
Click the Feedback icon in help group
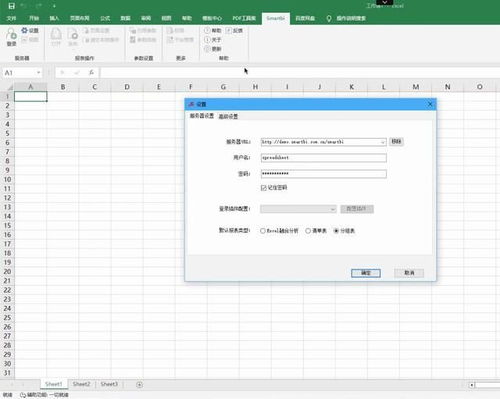click(x=229, y=30)
